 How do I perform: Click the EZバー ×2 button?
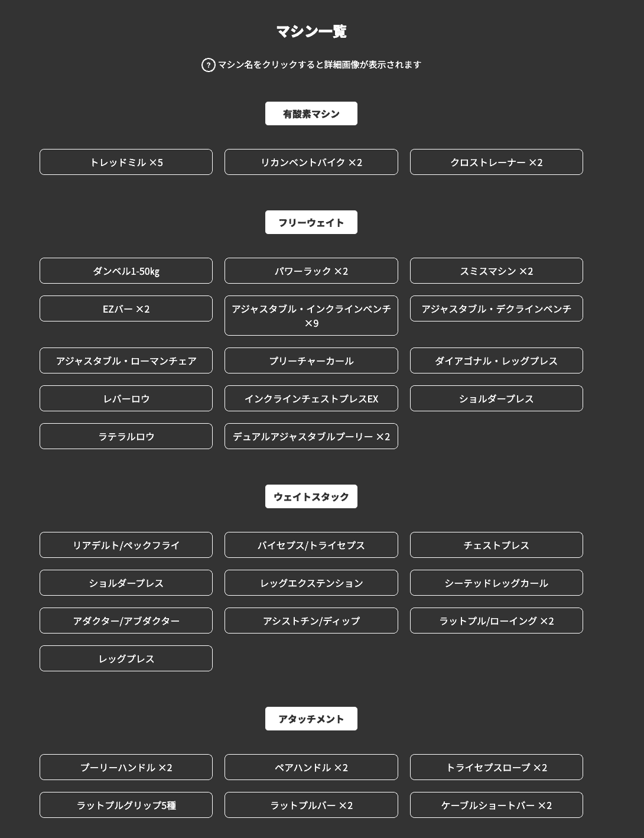click(126, 308)
